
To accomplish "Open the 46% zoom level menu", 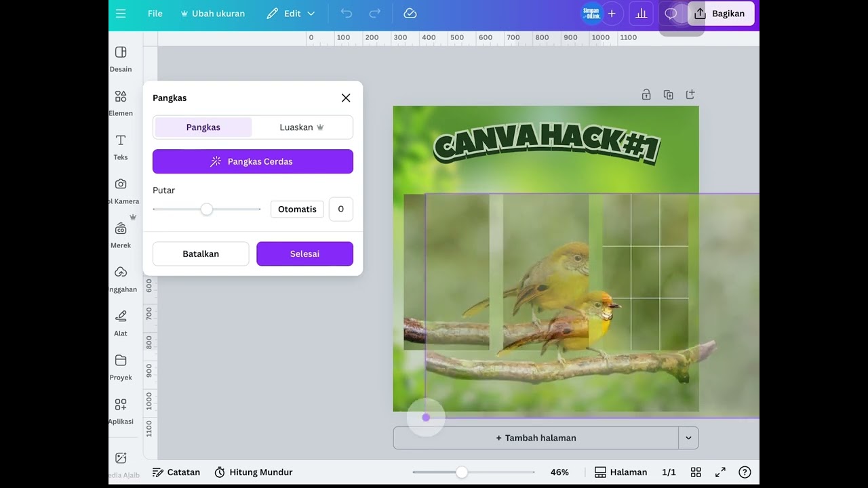I will click(x=559, y=472).
